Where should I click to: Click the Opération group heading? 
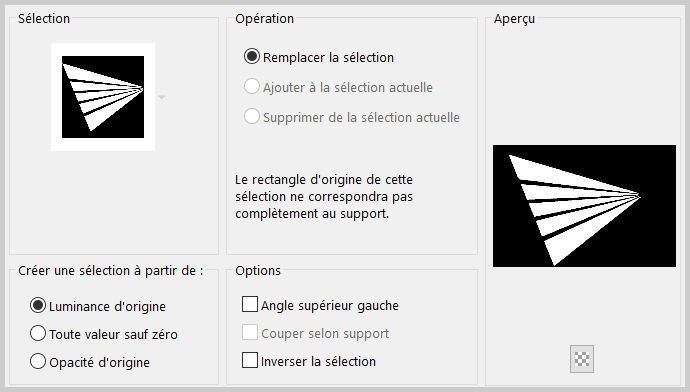tap(264, 18)
